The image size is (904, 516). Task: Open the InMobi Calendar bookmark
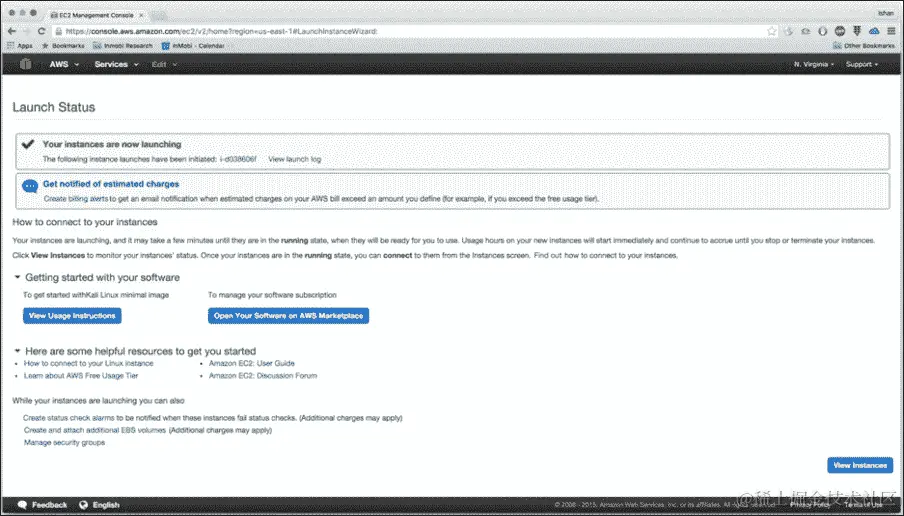[x=193, y=46]
